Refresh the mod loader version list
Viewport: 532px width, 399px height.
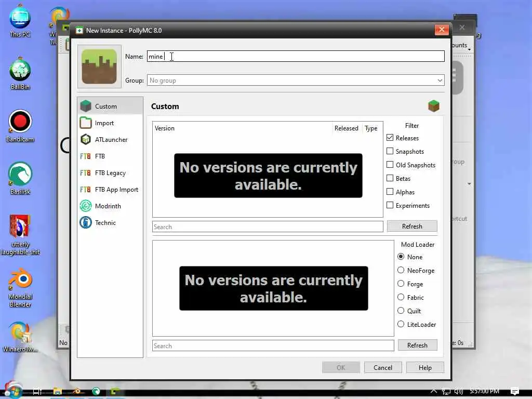[417, 345]
